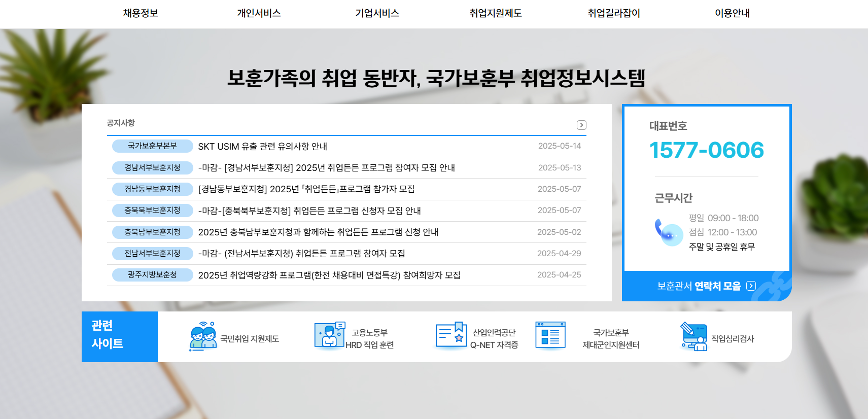The width and height of the screenshot is (868, 419).
Task: Open 충북남부보훈지청과 함께하는 취업든든 신청 안내
Action: (318, 232)
